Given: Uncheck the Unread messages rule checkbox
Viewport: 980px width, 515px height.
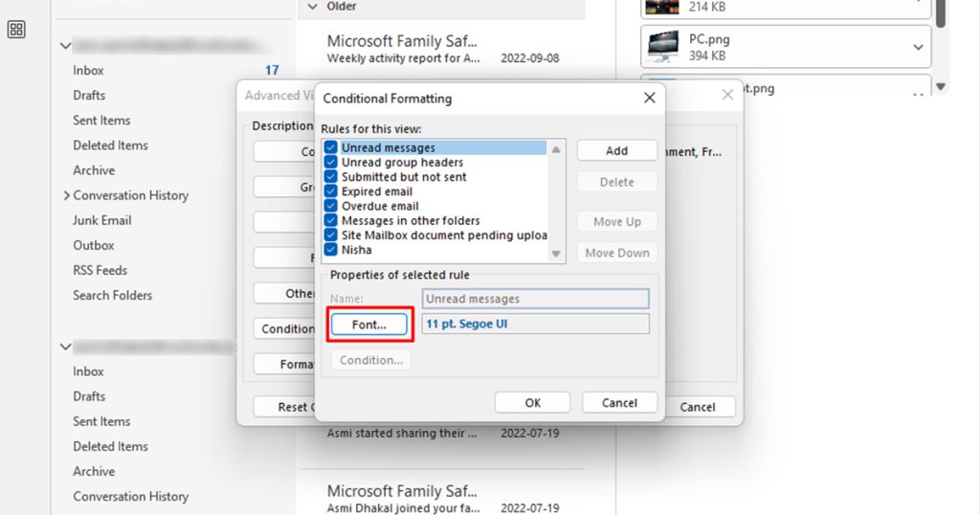Looking at the screenshot, I should tap(331, 148).
